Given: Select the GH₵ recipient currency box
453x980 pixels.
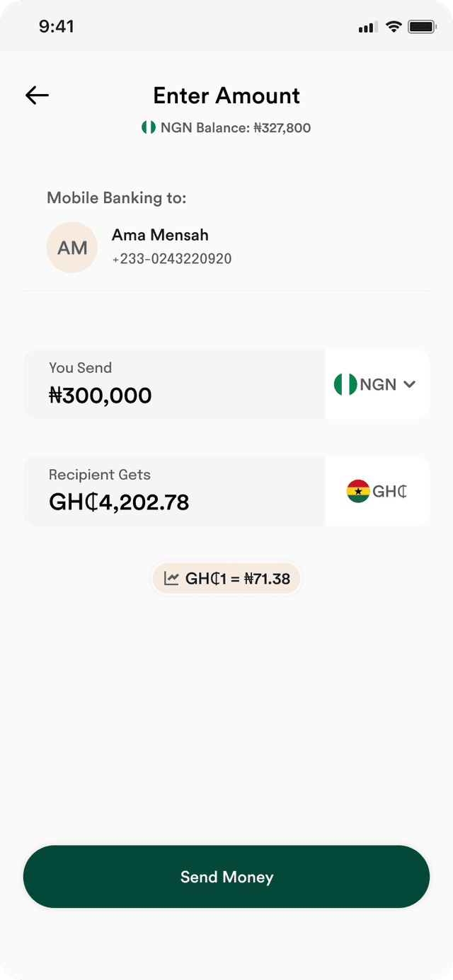Looking at the screenshot, I should 377,491.
